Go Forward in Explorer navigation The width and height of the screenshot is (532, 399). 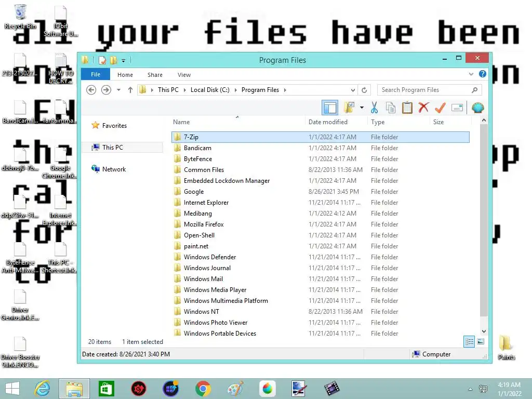(106, 90)
